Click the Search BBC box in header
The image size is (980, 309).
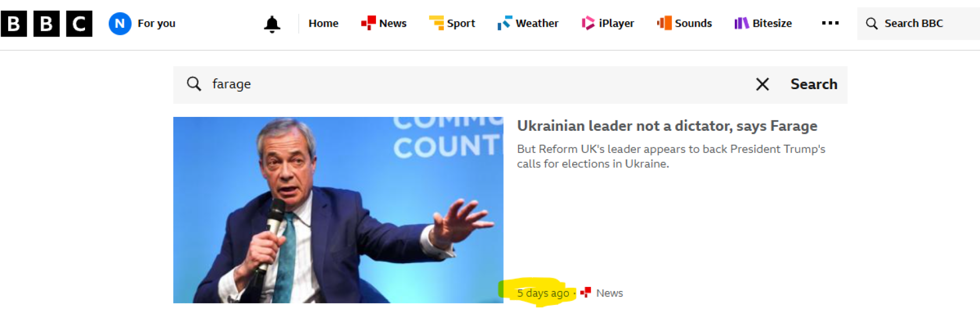pyautogui.click(x=918, y=24)
